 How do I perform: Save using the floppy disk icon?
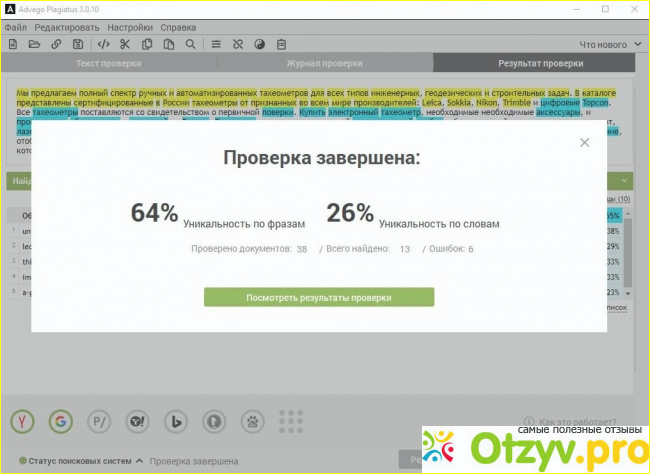tap(78, 44)
